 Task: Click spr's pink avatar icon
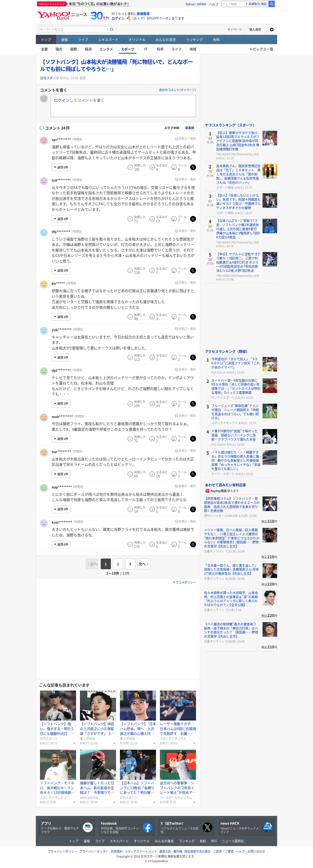pyautogui.click(x=44, y=140)
